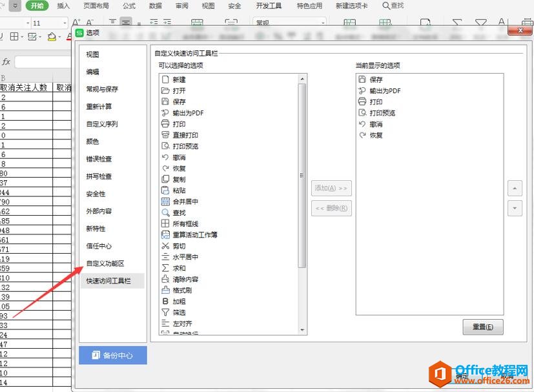Open the 安全性 options category
This screenshot has width=534, height=392.
pos(96,194)
